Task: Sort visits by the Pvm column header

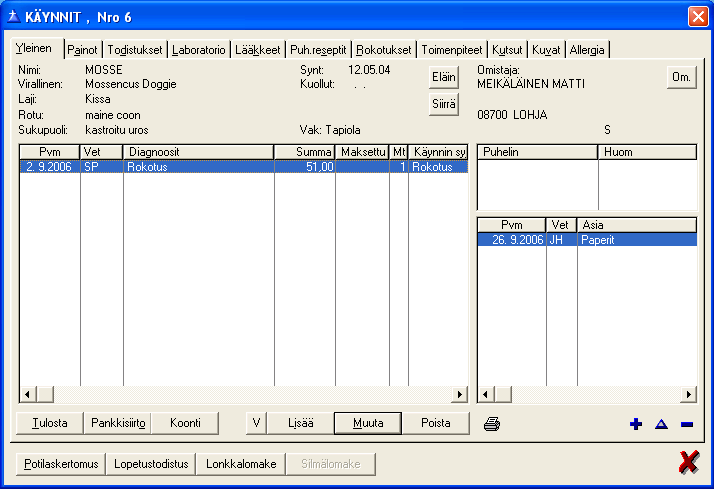Action: pos(50,152)
